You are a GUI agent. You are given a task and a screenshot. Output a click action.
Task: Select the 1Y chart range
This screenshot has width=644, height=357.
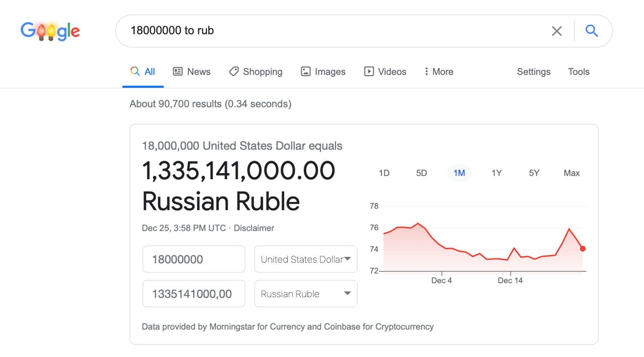click(497, 173)
